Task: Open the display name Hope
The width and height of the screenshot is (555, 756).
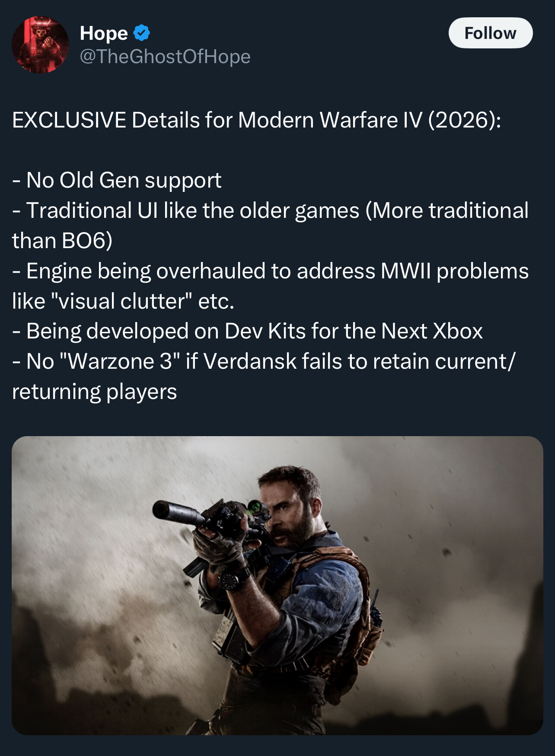Action: pos(104,33)
